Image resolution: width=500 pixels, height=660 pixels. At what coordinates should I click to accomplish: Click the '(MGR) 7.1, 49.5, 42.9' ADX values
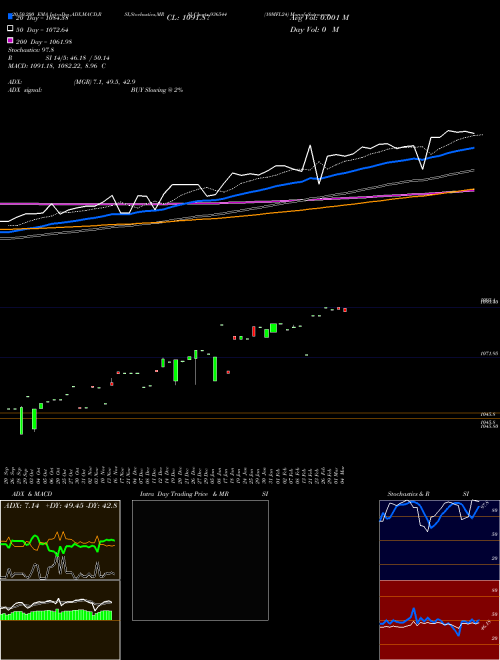[x=104, y=82]
